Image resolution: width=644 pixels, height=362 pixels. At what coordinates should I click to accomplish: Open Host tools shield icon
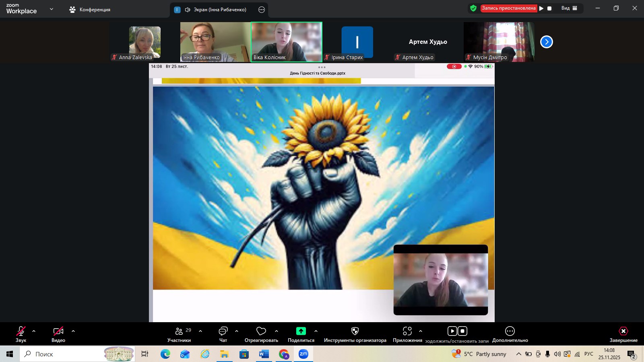click(355, 331)
